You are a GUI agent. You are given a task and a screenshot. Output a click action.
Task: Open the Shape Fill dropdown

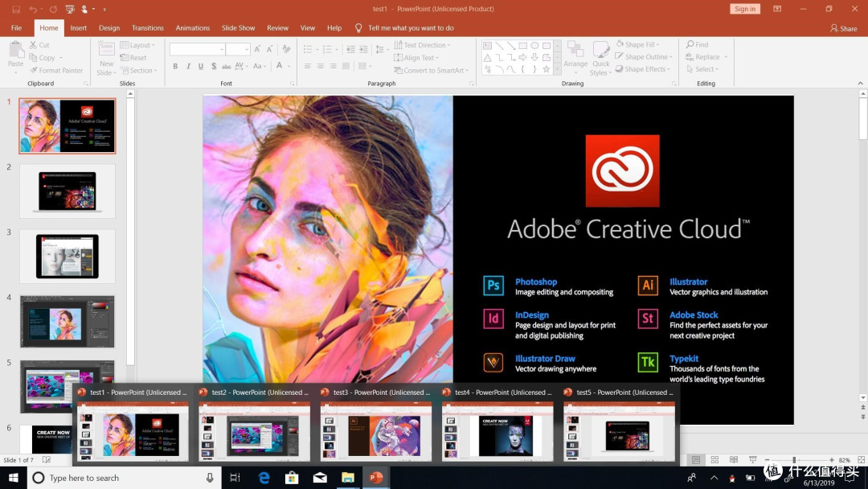point(637,44)
